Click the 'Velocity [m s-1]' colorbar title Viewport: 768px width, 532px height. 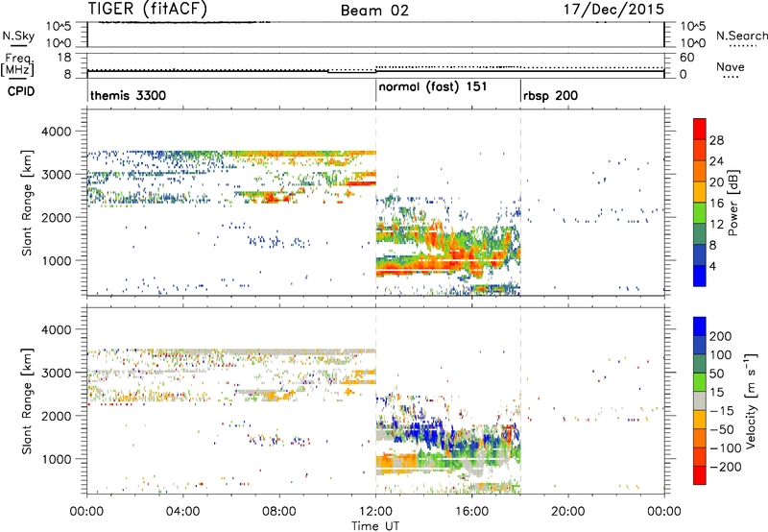coord(751,400)
